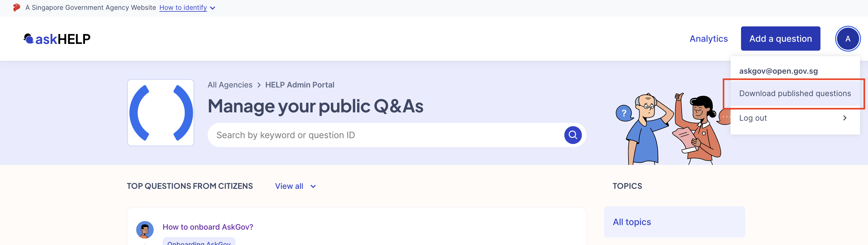
Task: Select the All topics filter
Action: point(632,222)
